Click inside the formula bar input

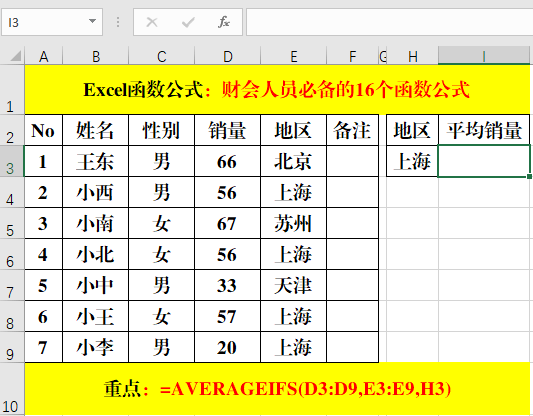(x=390, y=22)
